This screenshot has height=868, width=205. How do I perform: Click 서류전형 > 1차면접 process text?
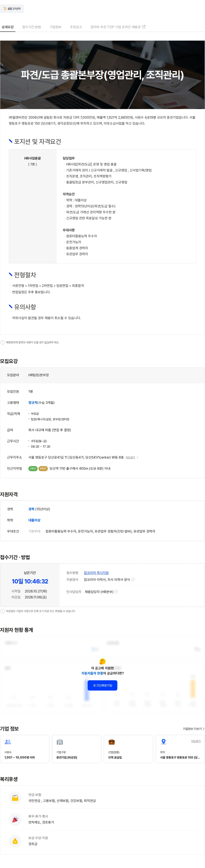click(x=48, y=286)
